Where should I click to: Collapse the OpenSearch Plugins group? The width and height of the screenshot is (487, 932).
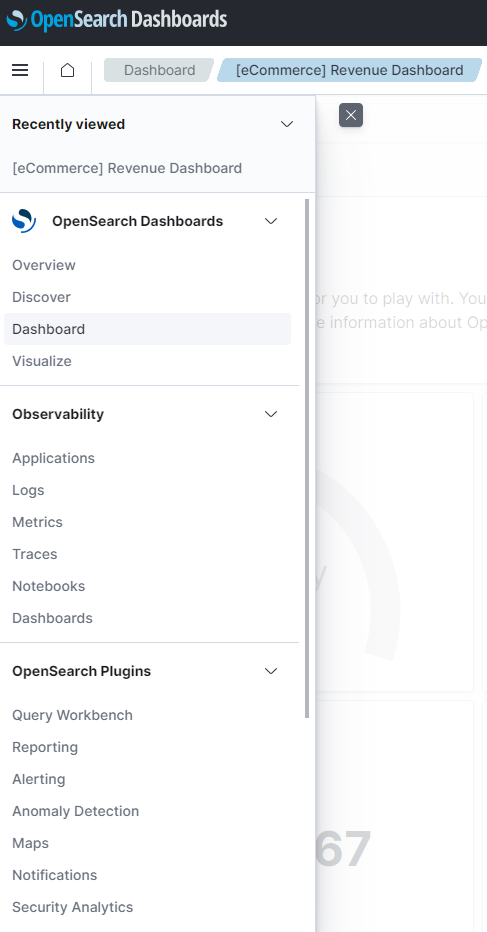coord(271,671)
